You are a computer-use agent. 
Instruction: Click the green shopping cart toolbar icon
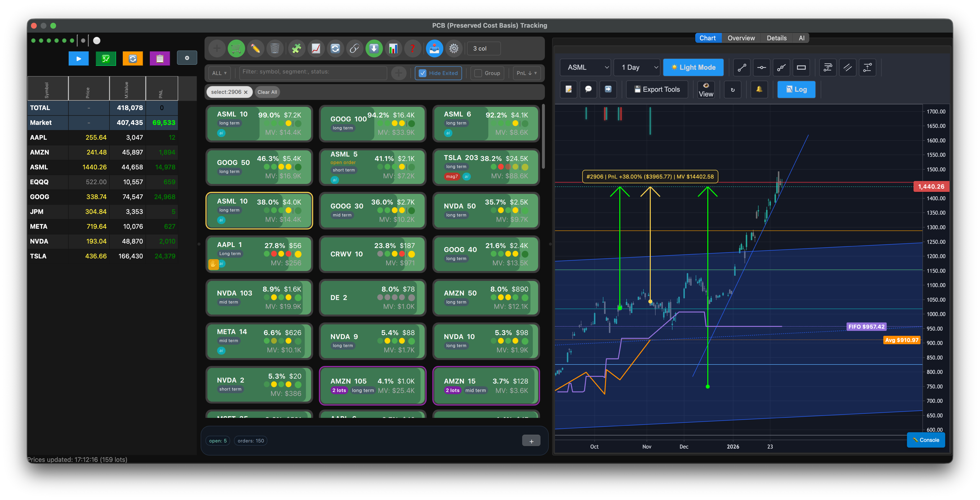(236, 49)
